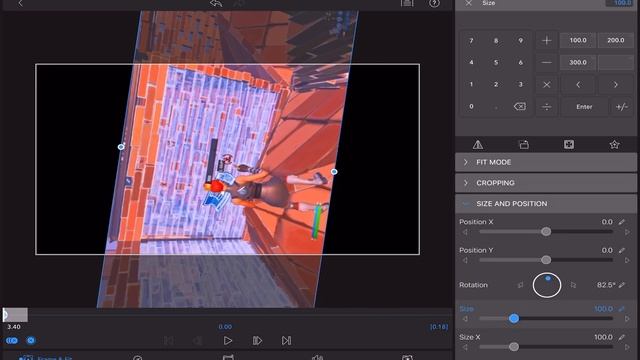Image resolution: width=640 pixels, height=360 pixels.
Task: Open the warning triangle tab icon
Action: (478, 144)
